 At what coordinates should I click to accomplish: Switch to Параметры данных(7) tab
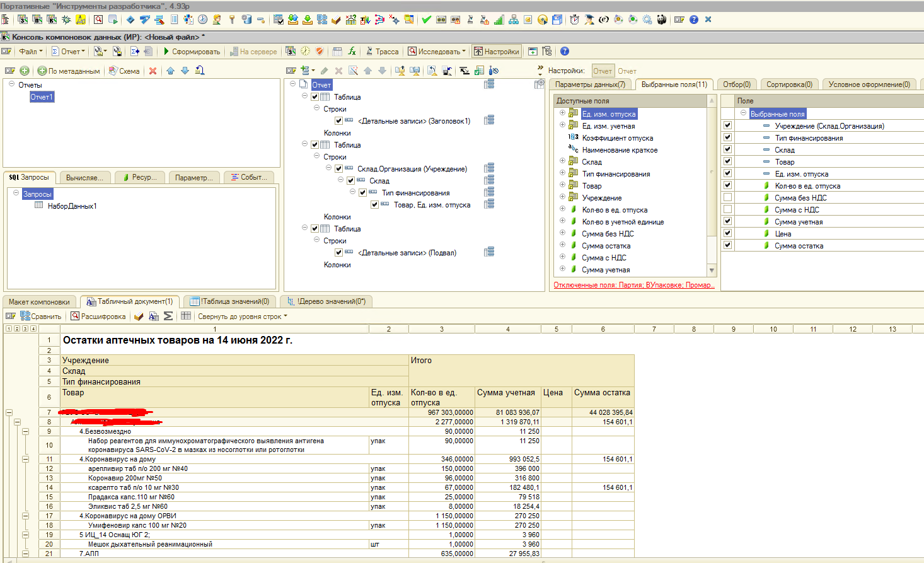pos(590,84)
